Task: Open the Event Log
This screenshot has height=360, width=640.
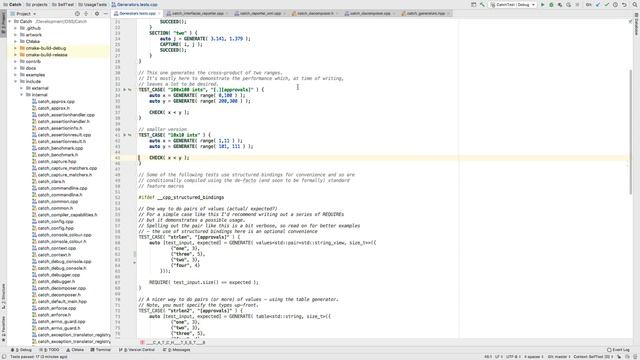Action: 618,350
